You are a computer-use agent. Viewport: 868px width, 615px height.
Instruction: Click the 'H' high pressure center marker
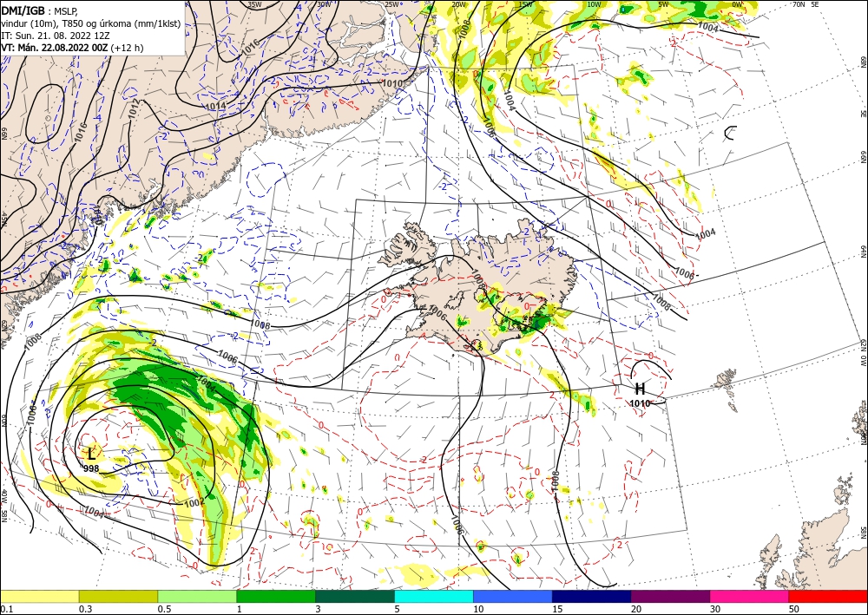click(x=640, y=389)
